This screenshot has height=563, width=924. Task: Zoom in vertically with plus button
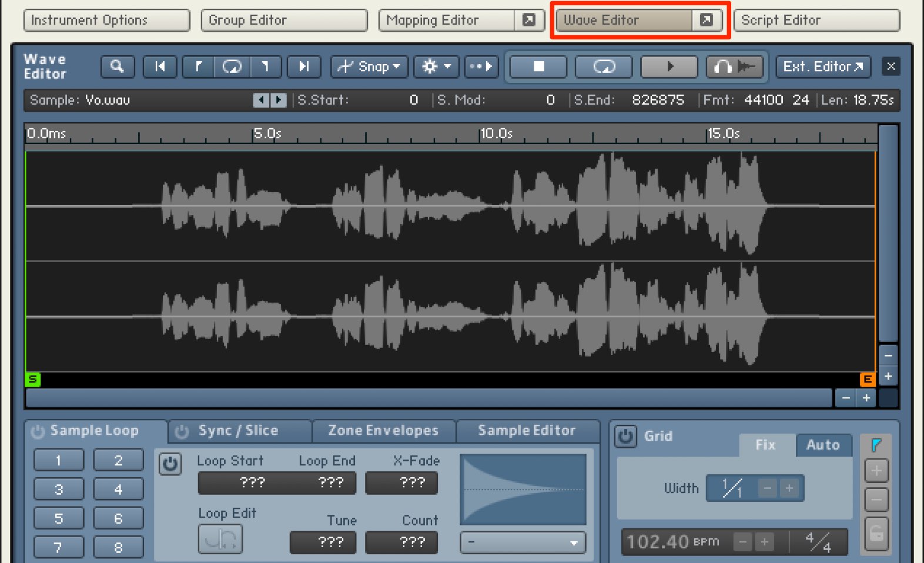pyautogui.click(x=888, y=376)
